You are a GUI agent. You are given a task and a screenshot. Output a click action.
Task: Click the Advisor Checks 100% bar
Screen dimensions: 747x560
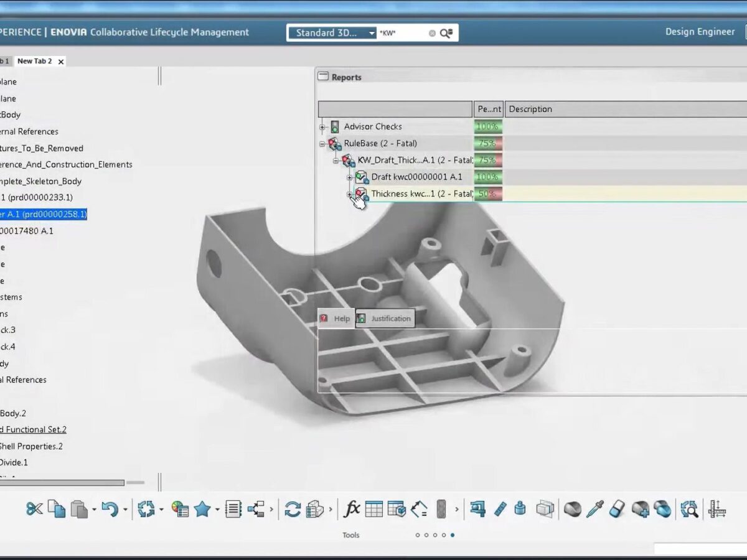[488, 127]
